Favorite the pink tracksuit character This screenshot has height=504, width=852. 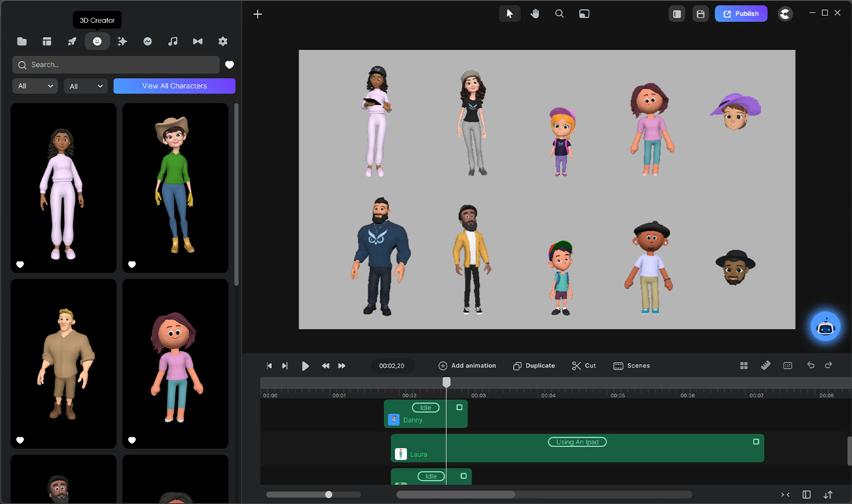pyautogui.click(x=20, y=265)
